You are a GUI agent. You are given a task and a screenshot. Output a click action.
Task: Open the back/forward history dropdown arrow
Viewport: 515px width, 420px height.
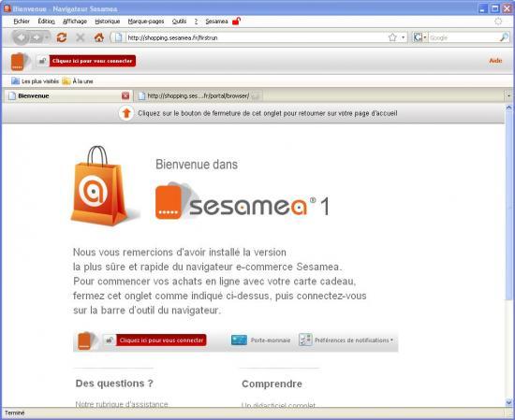coord(47,37)
